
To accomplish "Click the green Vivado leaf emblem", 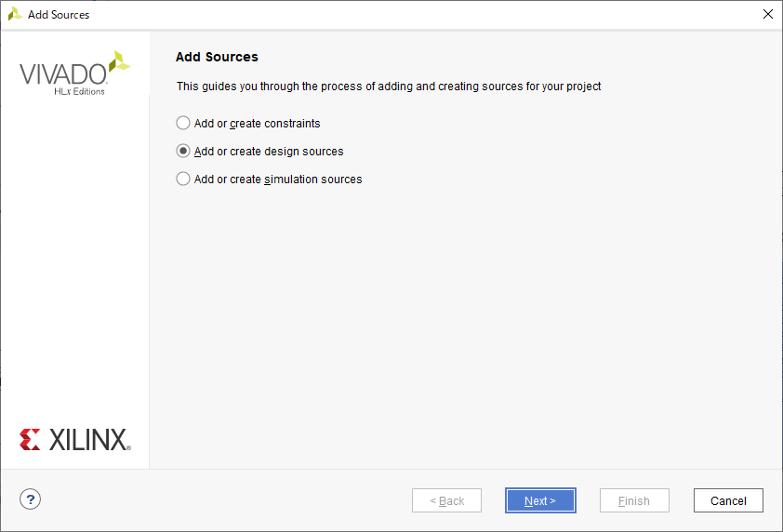I will tap(118, 63).
